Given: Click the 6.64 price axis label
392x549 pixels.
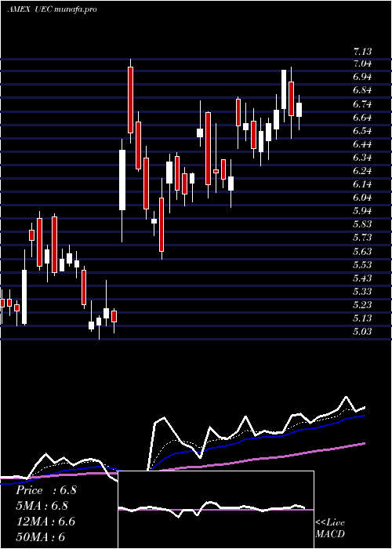Looking at the screenshot, I should pos(362,118).
